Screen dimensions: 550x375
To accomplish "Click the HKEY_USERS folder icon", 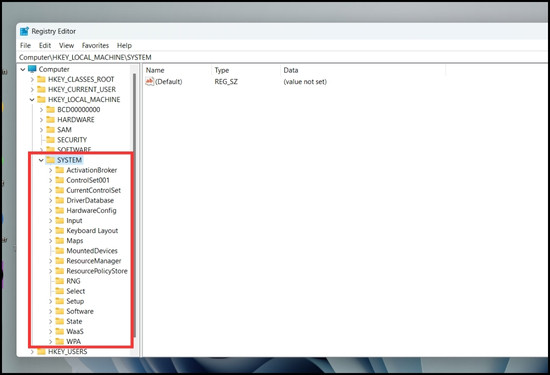I will pos(41,351).
